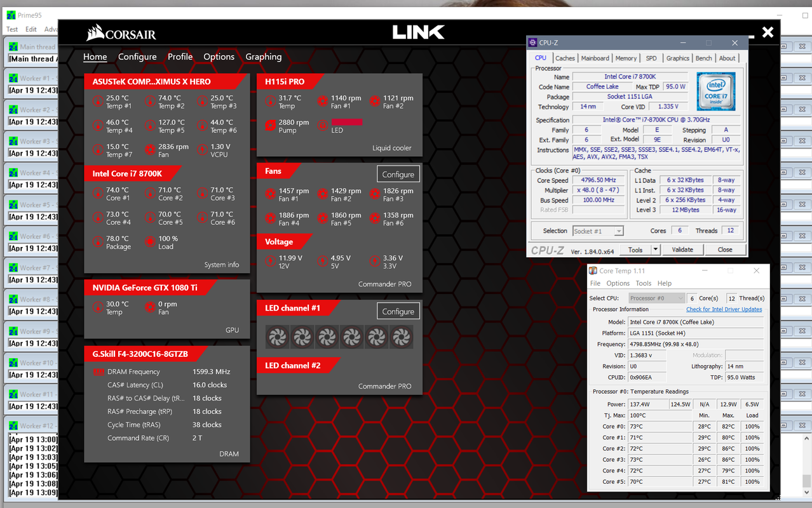Click the Intel Core i7 logo in CPU-Z
Screen dimensions: 812x508
click(715, 91)
